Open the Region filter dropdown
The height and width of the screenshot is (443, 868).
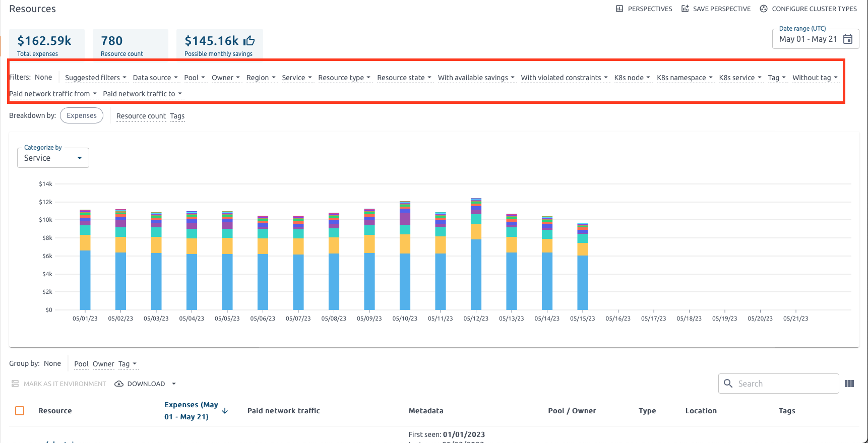261,78
